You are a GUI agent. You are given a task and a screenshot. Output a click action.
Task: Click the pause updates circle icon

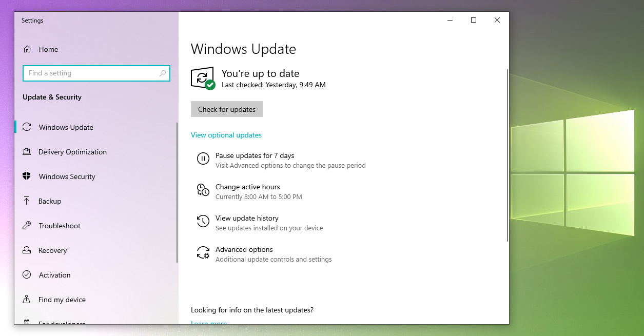pos(203,159)
